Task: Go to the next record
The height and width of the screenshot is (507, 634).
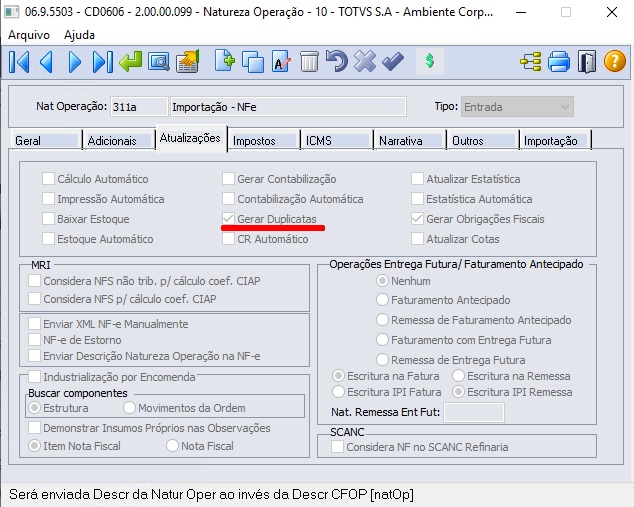Action: coord(75,62)
